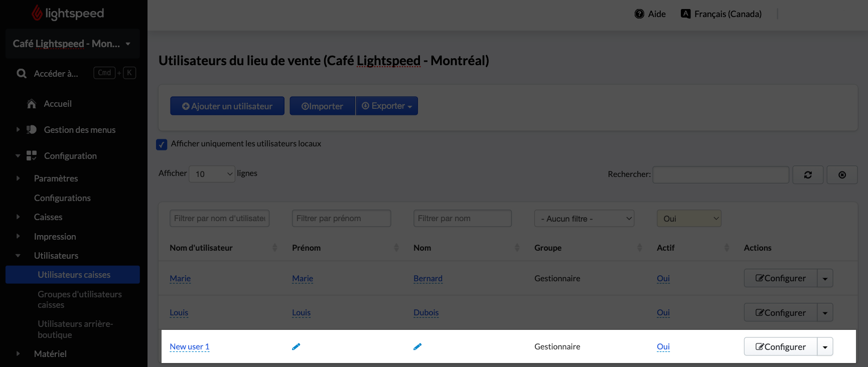Click Gestionnaire group cell for Marie
This screenshot has height=367, width=868.
pos(557,278)
